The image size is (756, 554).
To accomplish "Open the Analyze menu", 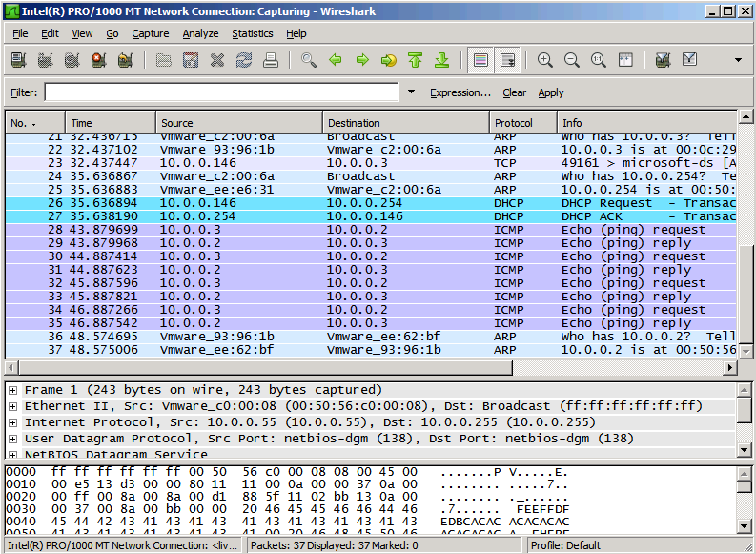I will click(x=200, y=33).
